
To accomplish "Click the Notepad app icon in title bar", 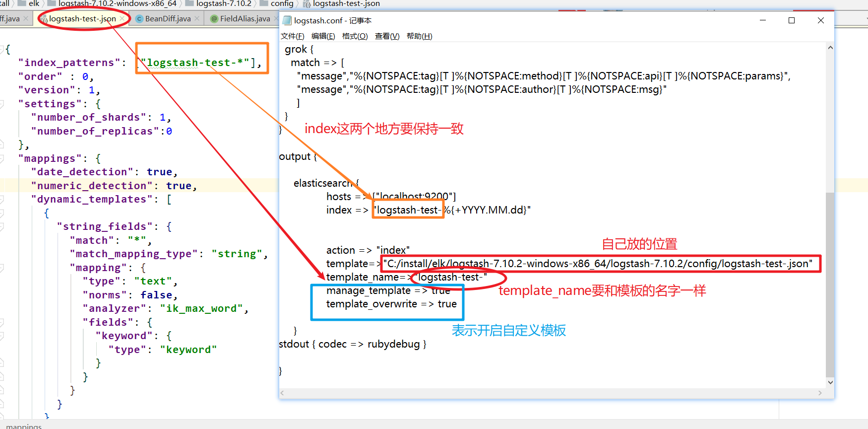I will coord(287,20).
